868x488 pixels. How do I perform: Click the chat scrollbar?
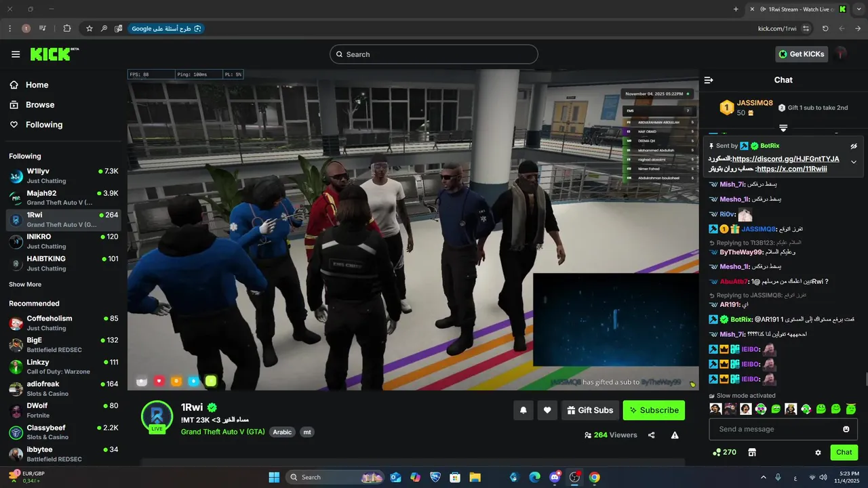click(865, 380)
